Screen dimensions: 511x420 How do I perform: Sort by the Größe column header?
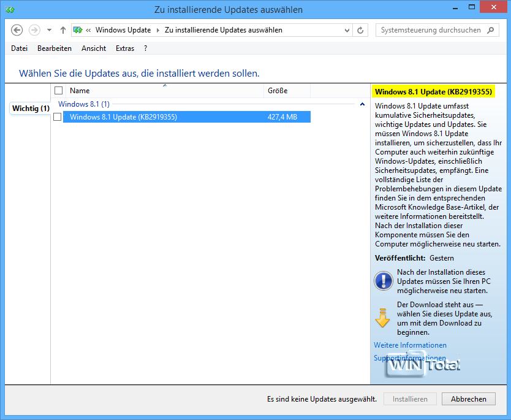point(287,91)
